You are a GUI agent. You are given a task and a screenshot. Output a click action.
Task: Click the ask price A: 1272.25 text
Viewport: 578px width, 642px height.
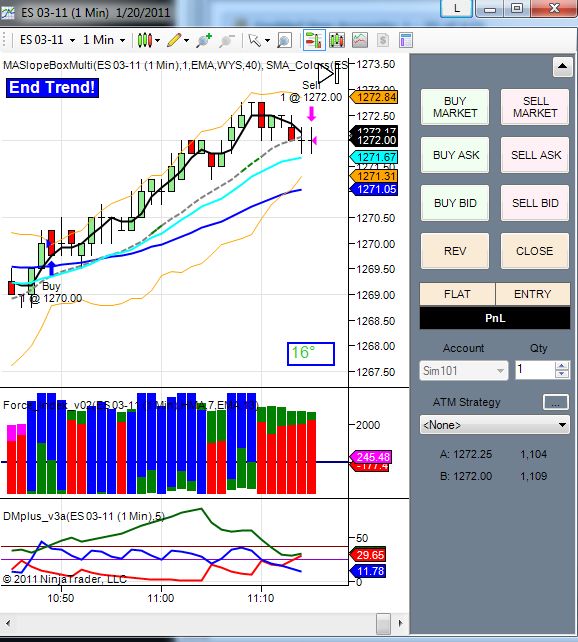coord(466,454)
